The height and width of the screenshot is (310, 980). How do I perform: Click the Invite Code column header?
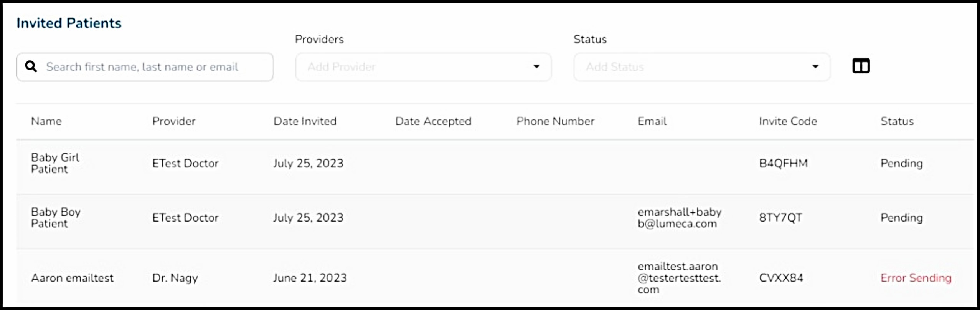pyautogui.click(x=788, y=121)
